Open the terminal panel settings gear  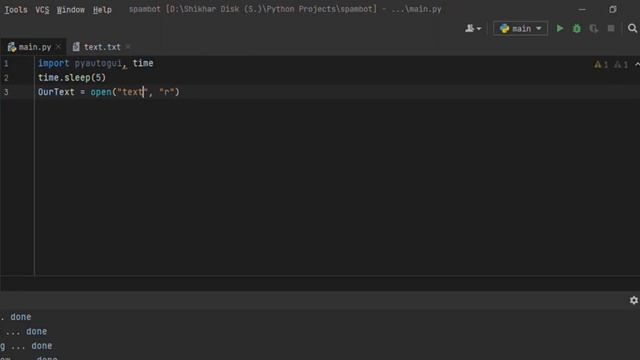pos(633,300)
